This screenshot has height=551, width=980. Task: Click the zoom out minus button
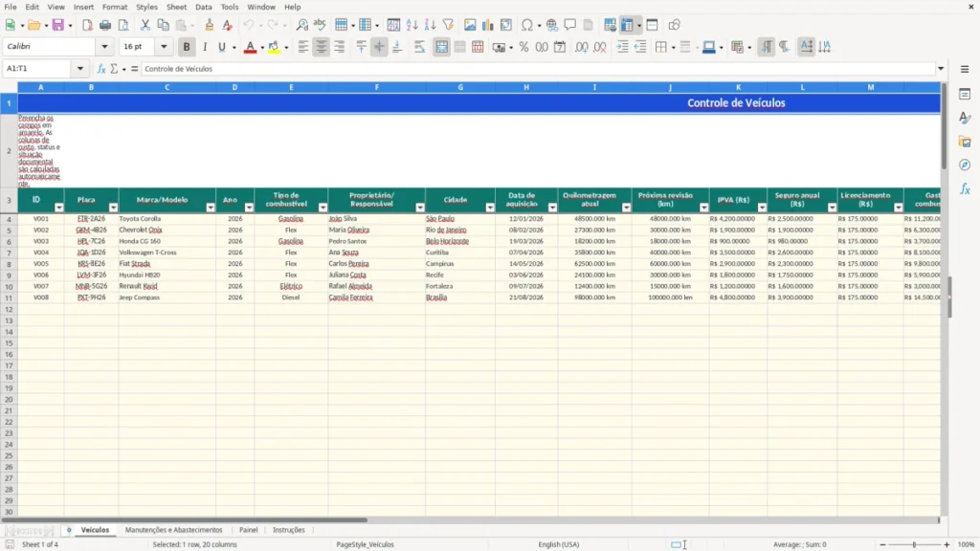(882, 544)
